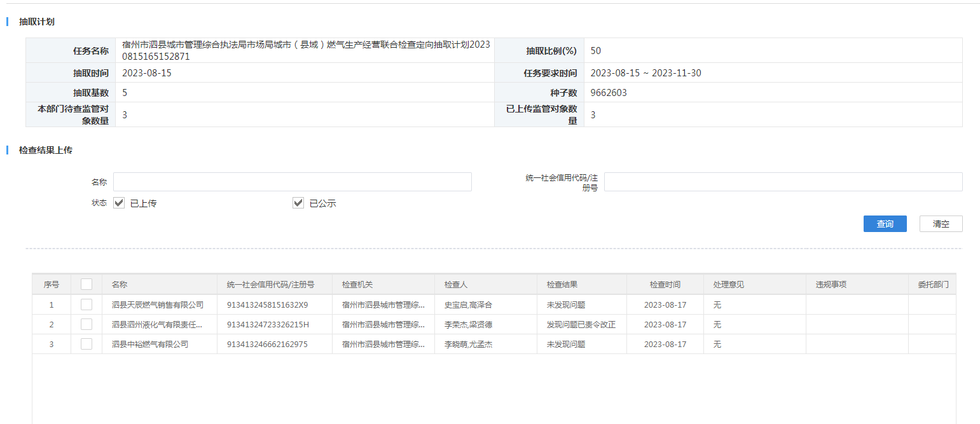Click credit code 91341324723326215H
Screen dimensions: 980x424
pos(268,325)
